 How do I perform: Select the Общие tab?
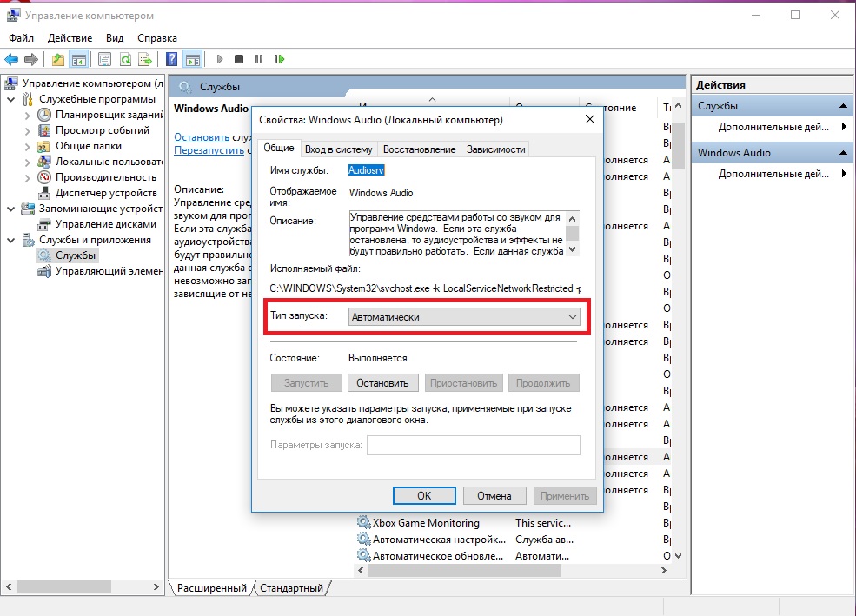coord(279,148)
